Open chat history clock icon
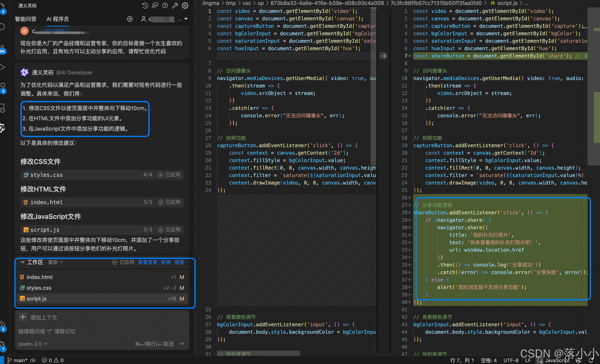This screenshot has width=600, height=364. (145, 6)
